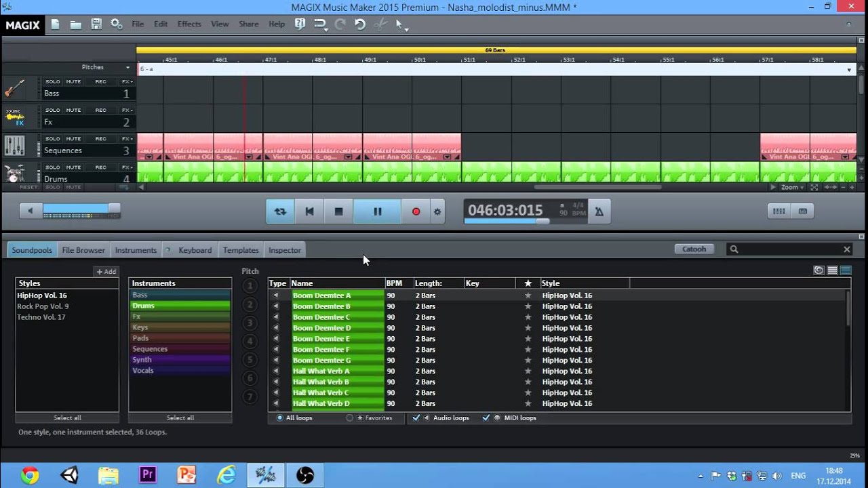The width and height of the screenshot is (868, 488).
Task: Start recording with the red record button
Action: pyautogui.click(x=416, y=211)
